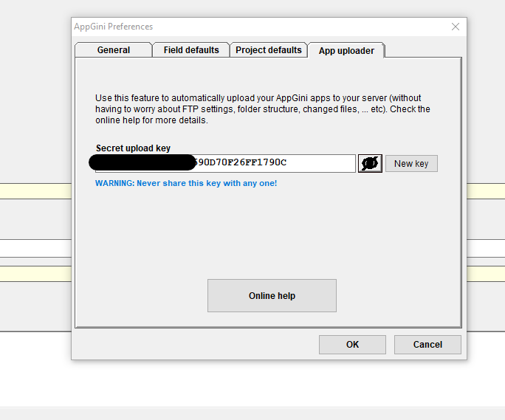Generate a new upload key
Image resolution: width=505 pixels, height=420 pixels.
click(411, 164)
